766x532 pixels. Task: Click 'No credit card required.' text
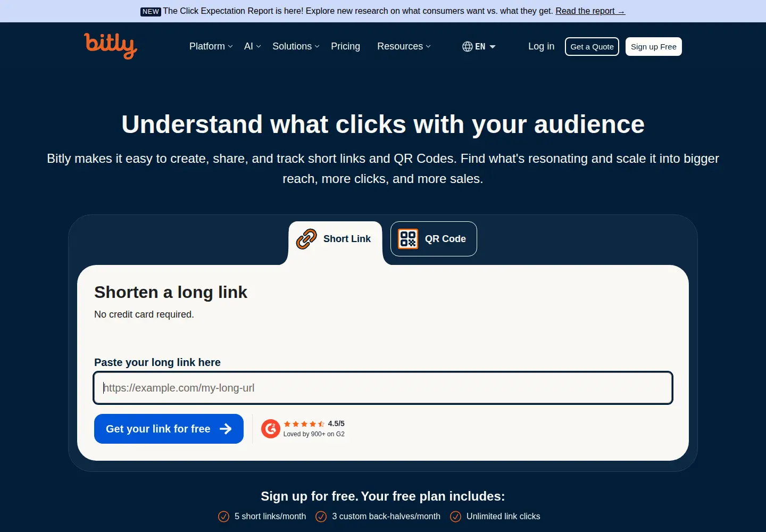[144, 314]
